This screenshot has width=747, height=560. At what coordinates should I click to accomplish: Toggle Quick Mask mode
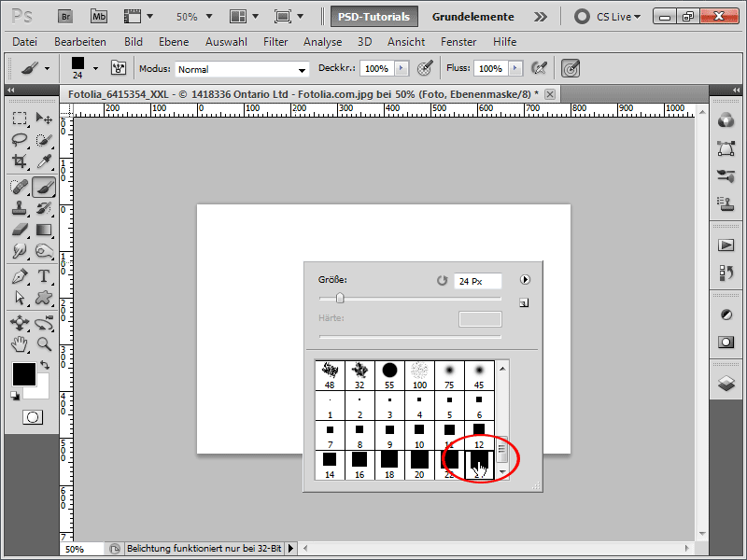click(33, 417)
